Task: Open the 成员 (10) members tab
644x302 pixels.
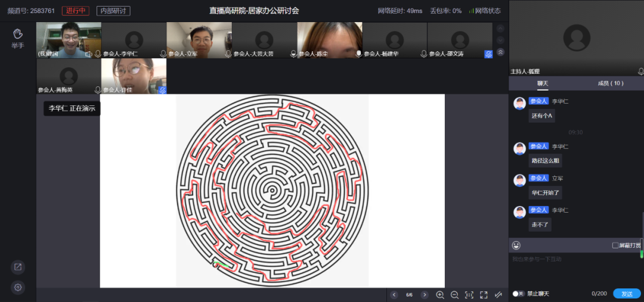Action: [610, 83]
